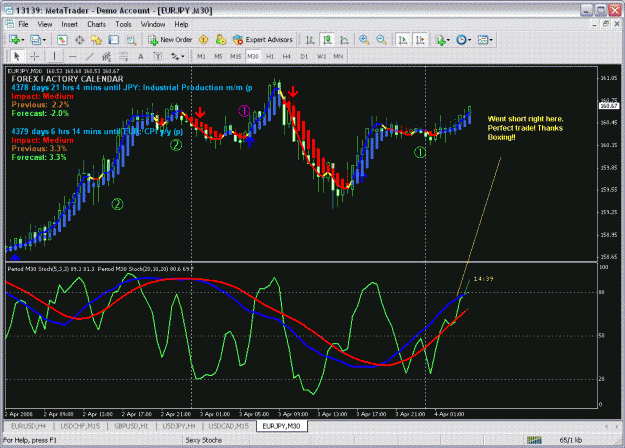Select the Text tool
Screen dimensions: 625x448
[141, 57]
